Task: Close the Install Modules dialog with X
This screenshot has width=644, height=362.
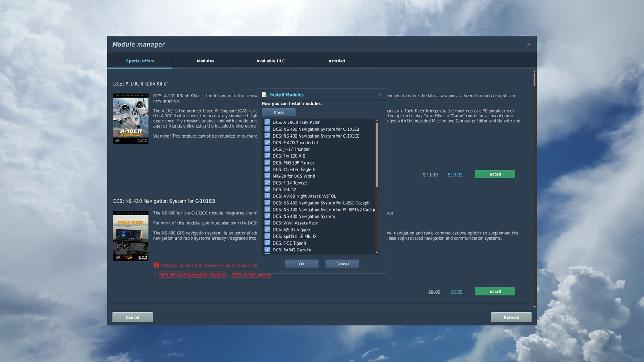Action: coord(380,95)
